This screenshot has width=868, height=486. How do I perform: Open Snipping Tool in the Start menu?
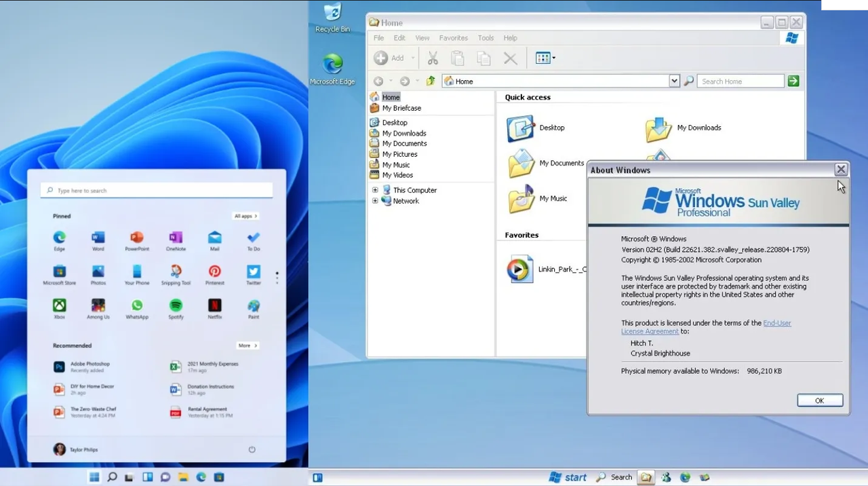point(176,274)
